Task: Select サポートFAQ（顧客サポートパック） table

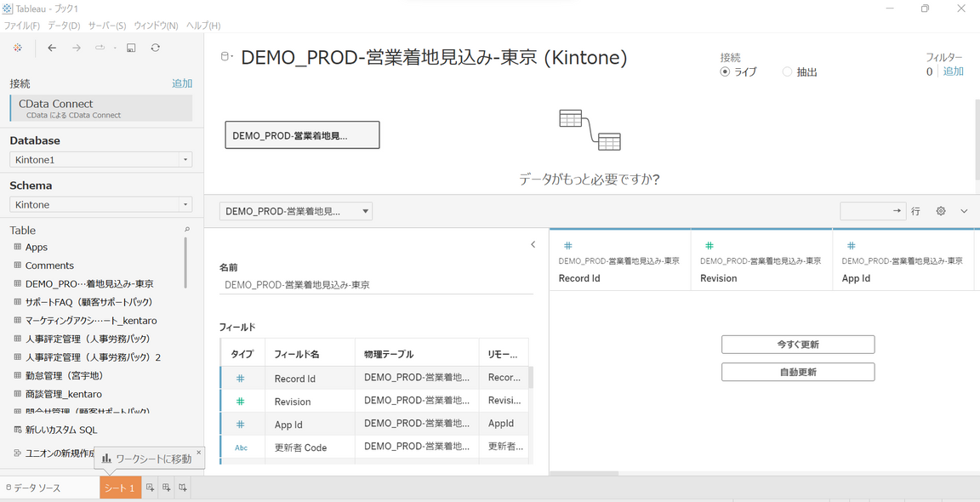Action: click(x=88, y=302)
